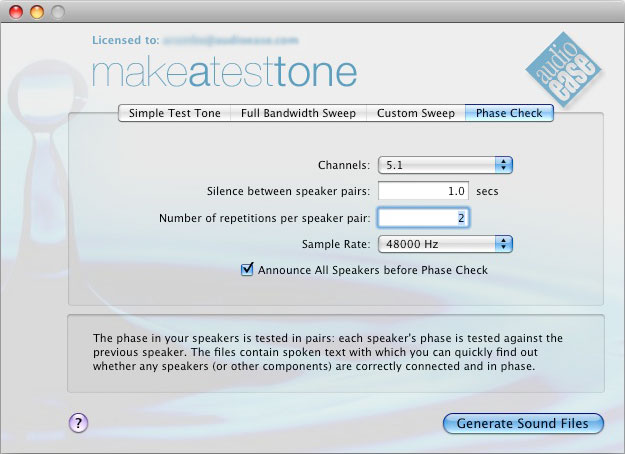Click the 'Sample Rate:' label
This screenshot has height=454, width=625.
[x=336, y=244]
